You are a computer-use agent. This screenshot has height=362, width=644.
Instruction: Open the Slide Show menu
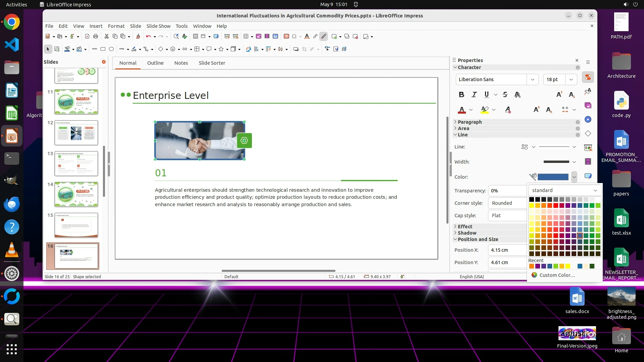(158, 26)
